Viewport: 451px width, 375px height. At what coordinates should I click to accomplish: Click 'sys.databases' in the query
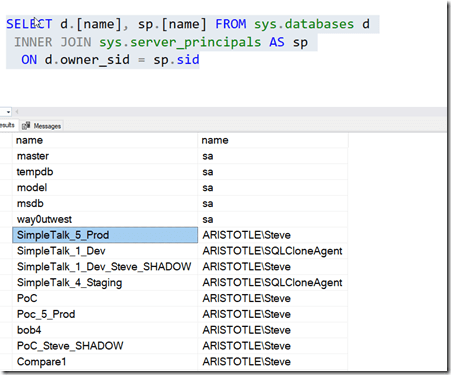coord(304,24)
